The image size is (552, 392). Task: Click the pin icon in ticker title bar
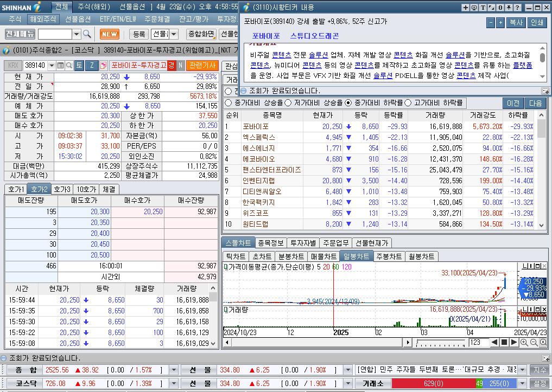point(509,8)
